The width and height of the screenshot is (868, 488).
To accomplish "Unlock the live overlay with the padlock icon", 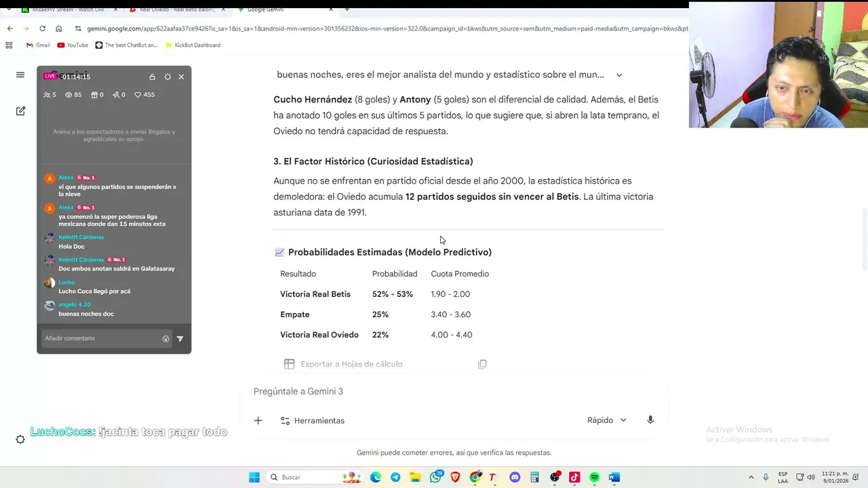I will [x=152, y=77].
